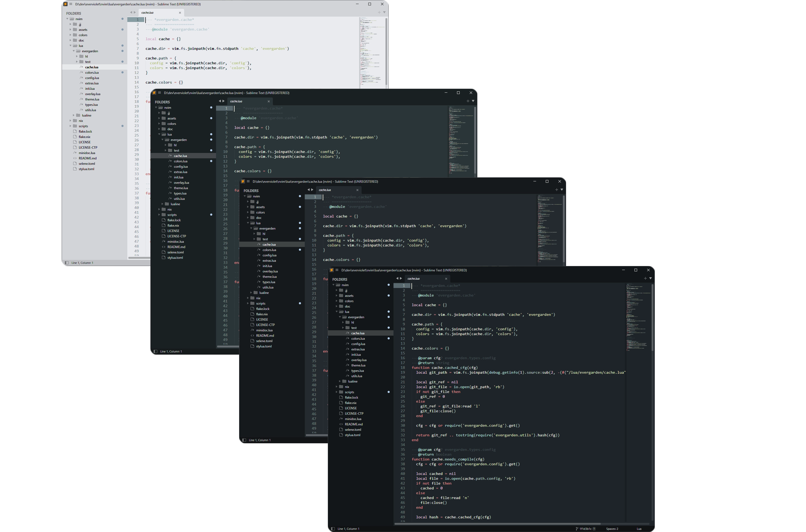
Task: Open README.md in frontmost window sidebar
Action: (x=354, y=424)
